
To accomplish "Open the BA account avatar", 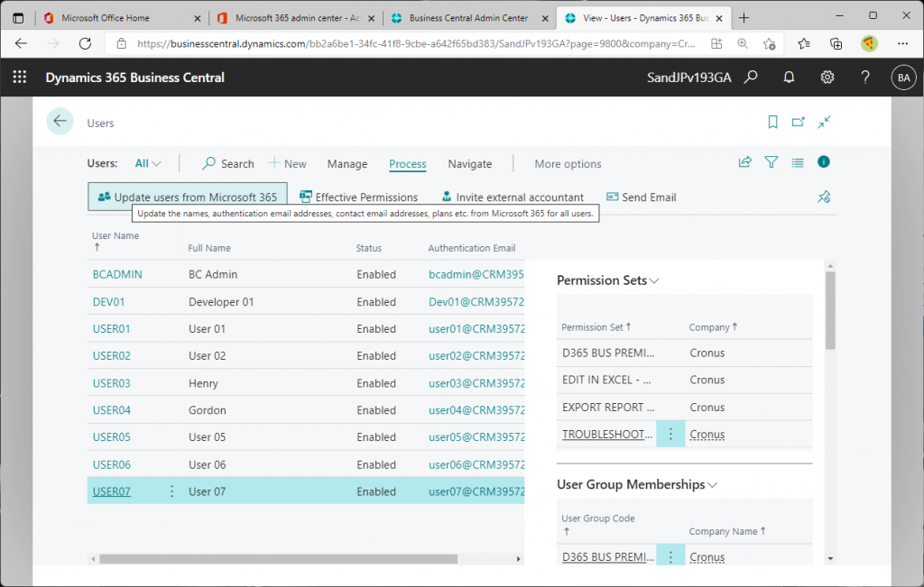I will click(903, 78).
